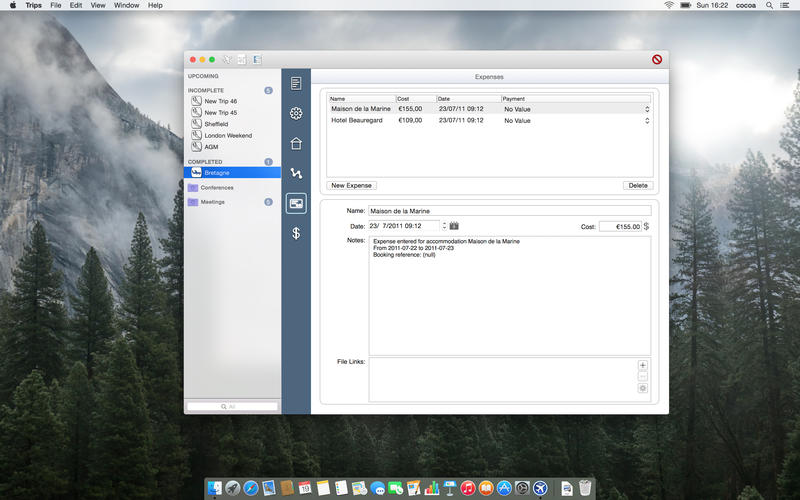Open the Window menu in the menu bar
Image resolution: width=800 pixels, height=500 pixels.
click(126, 5)
